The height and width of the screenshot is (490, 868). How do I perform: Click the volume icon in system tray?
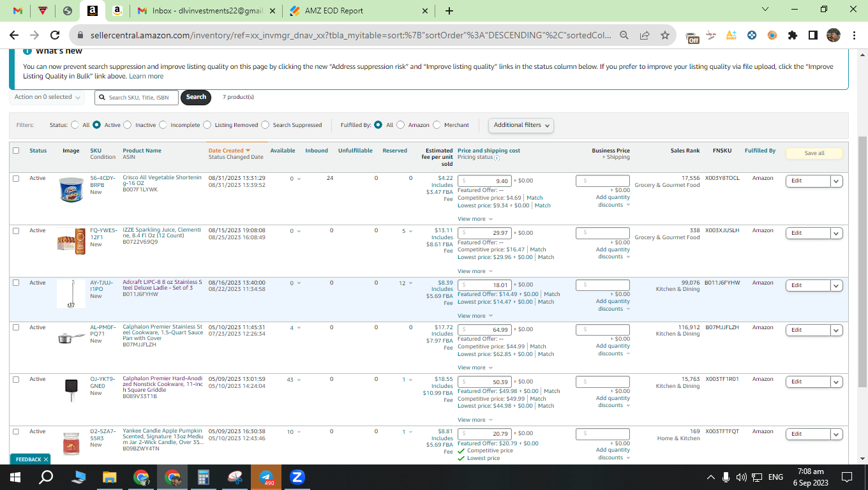[742, 477]
